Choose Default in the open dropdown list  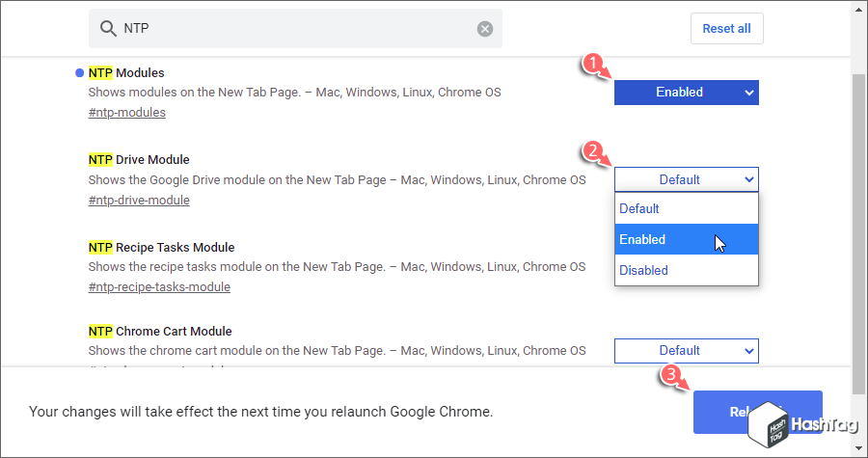[x=687, y=208]
